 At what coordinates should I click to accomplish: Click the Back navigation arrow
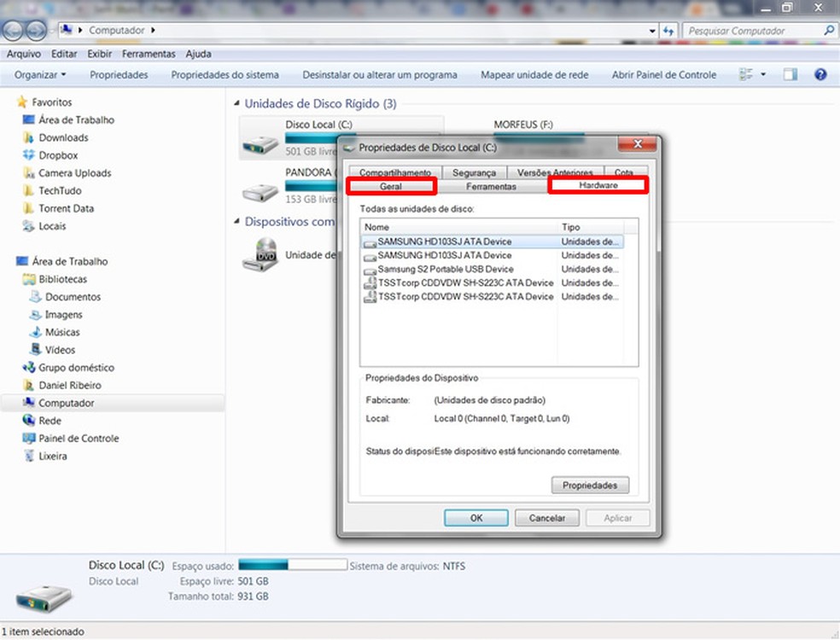(14, 31)
